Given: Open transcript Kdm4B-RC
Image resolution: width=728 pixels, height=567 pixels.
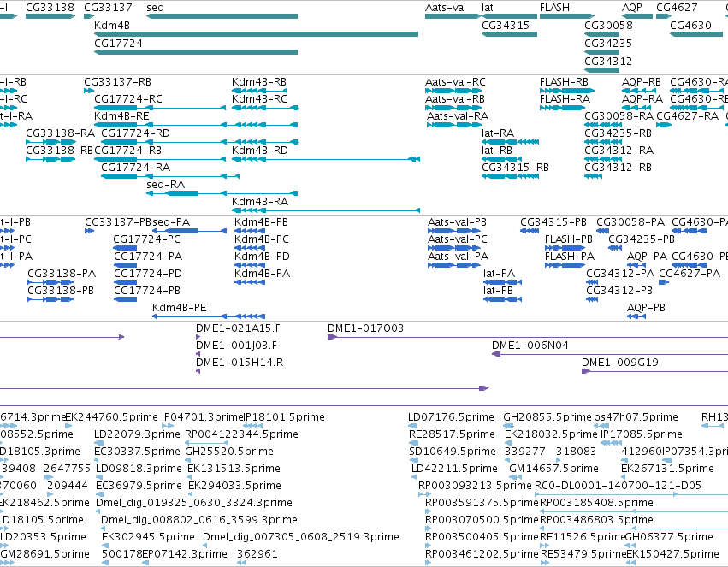Looking at the screenshot, I should tap(259, 99).
